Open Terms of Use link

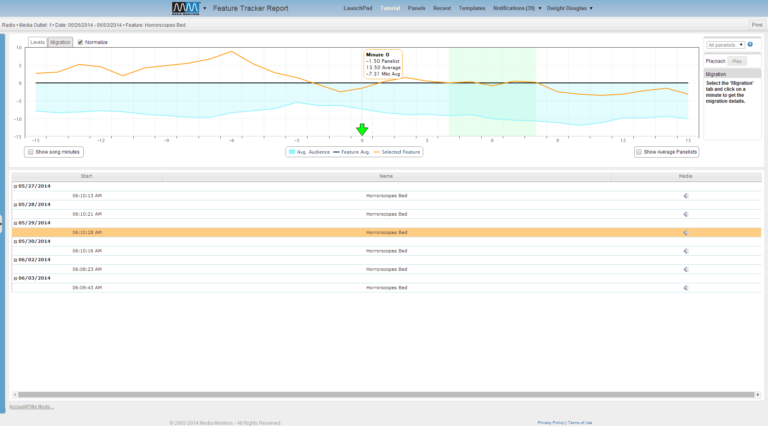click(x=580, y=423)
